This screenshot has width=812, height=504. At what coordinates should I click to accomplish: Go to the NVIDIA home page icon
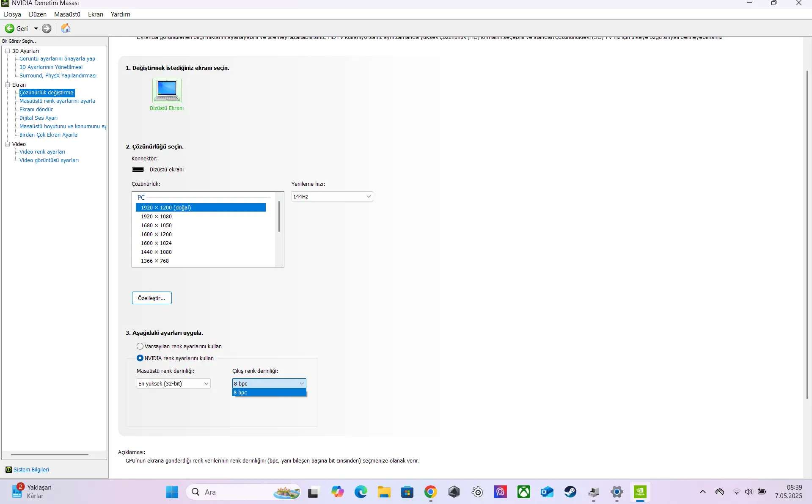66,28
